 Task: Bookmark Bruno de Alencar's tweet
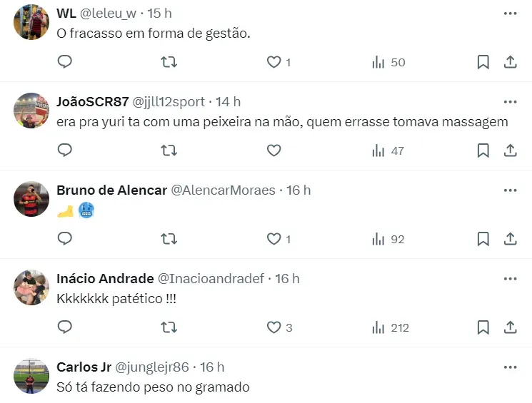point(483,239)
